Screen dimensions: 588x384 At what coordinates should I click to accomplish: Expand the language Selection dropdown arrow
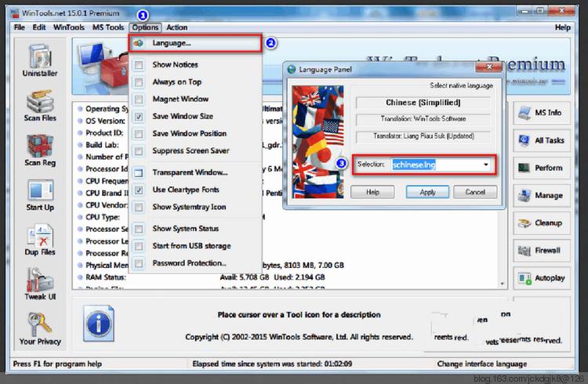485,165
